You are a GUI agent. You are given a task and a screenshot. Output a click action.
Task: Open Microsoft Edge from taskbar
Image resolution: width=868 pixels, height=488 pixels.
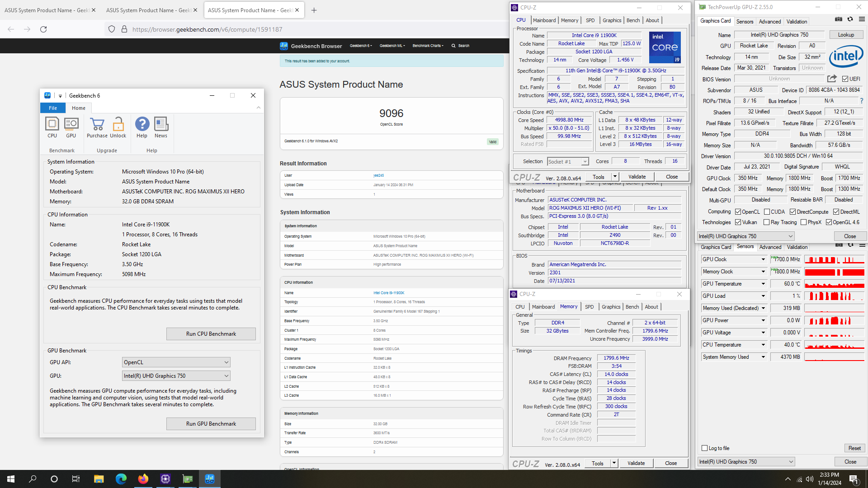pyautogui.click(x=121, y=479)
